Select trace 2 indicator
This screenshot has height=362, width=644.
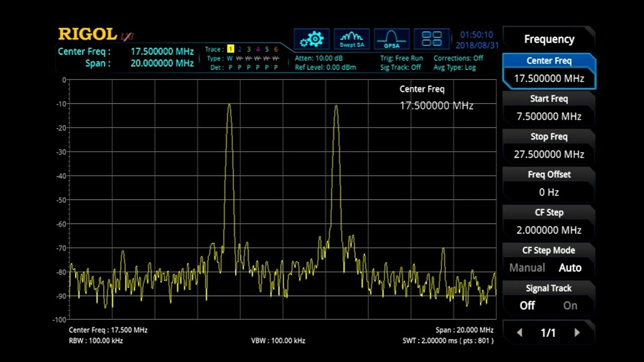239,49
